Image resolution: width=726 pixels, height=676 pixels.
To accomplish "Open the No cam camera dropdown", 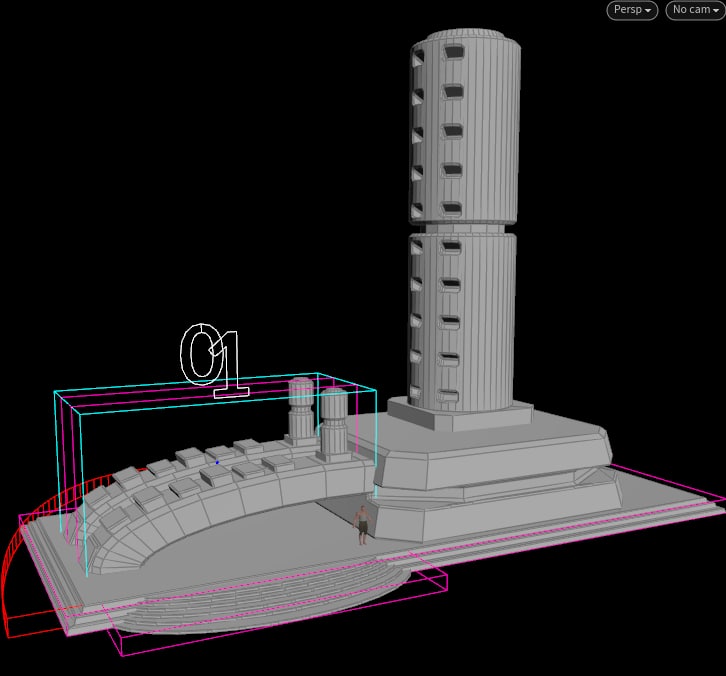I will click(695, 10).
